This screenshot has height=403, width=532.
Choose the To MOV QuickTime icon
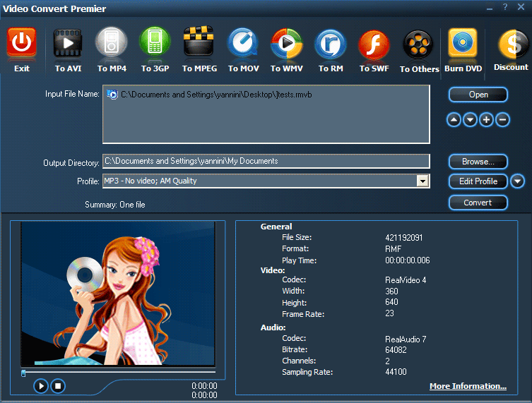pyautogui.click(x=243, y=43)
